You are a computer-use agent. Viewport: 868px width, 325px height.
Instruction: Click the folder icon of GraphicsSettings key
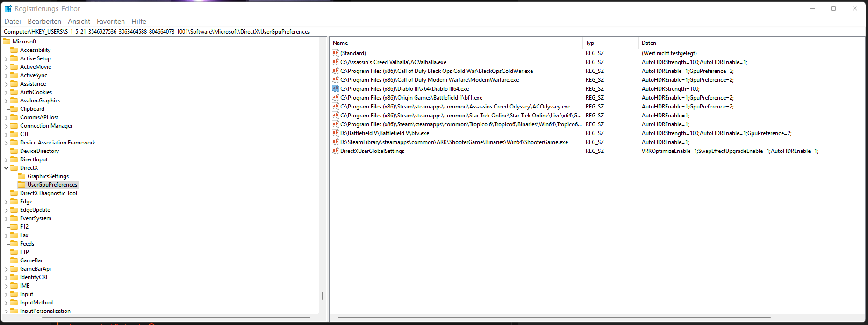click(22, 176)
